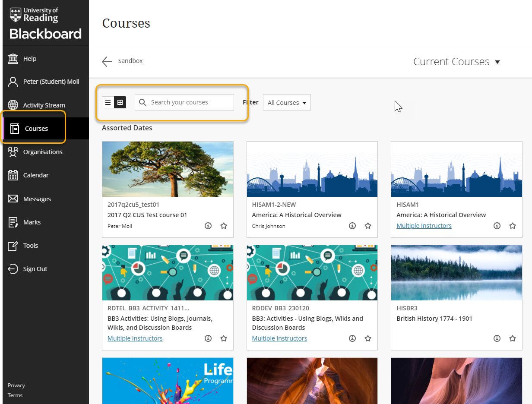This screenshot has height=404, width=532.
Task: Click the Search your courses field
Action: pyautogui.click(x=184, y=102)
